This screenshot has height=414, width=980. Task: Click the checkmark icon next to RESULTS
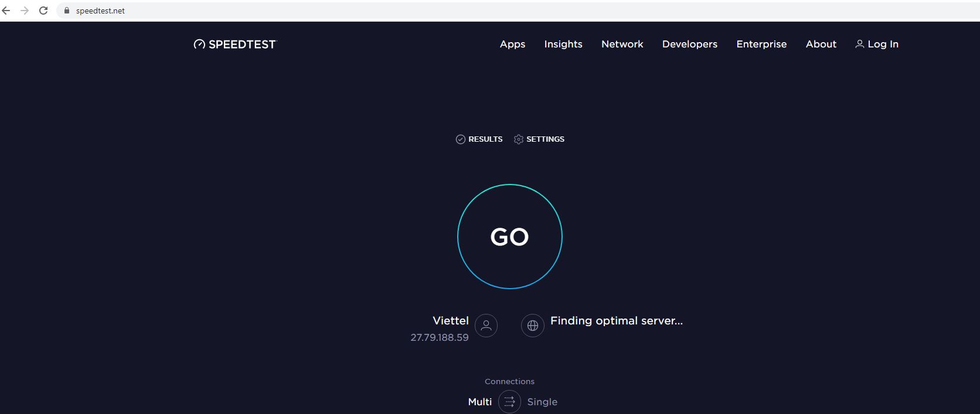point(461,139)
